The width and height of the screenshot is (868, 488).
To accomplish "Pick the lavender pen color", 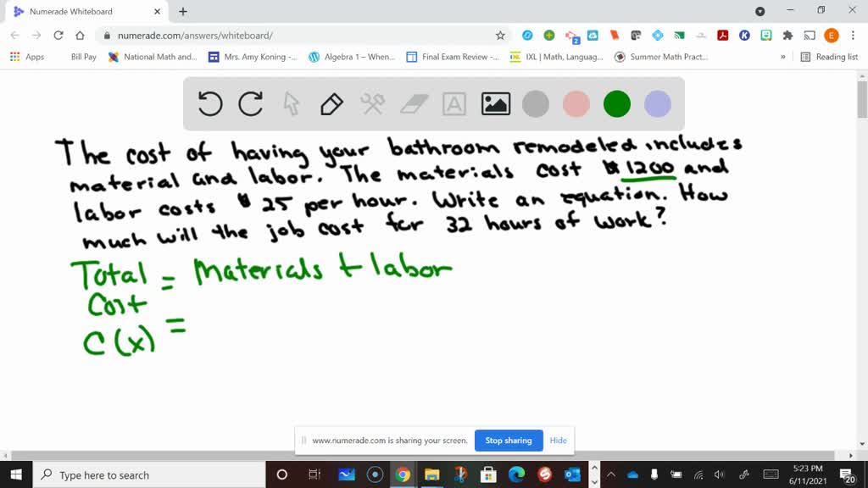I will [658, 104].
